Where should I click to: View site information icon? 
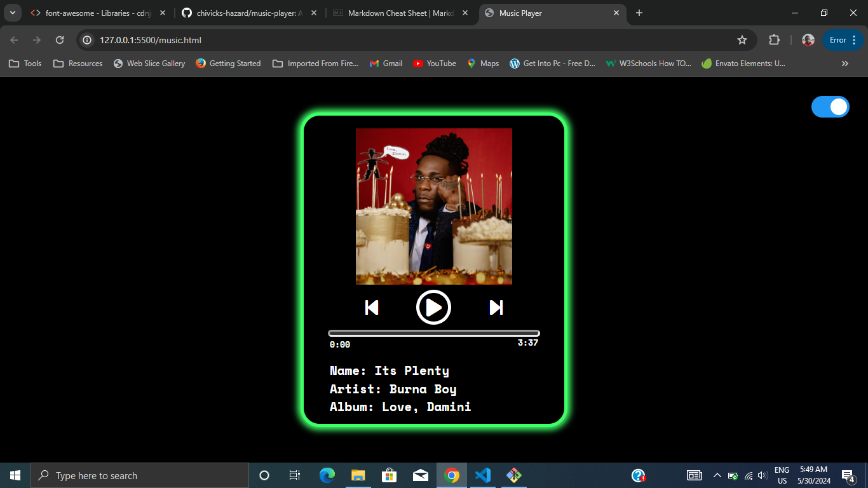point(88,40)
